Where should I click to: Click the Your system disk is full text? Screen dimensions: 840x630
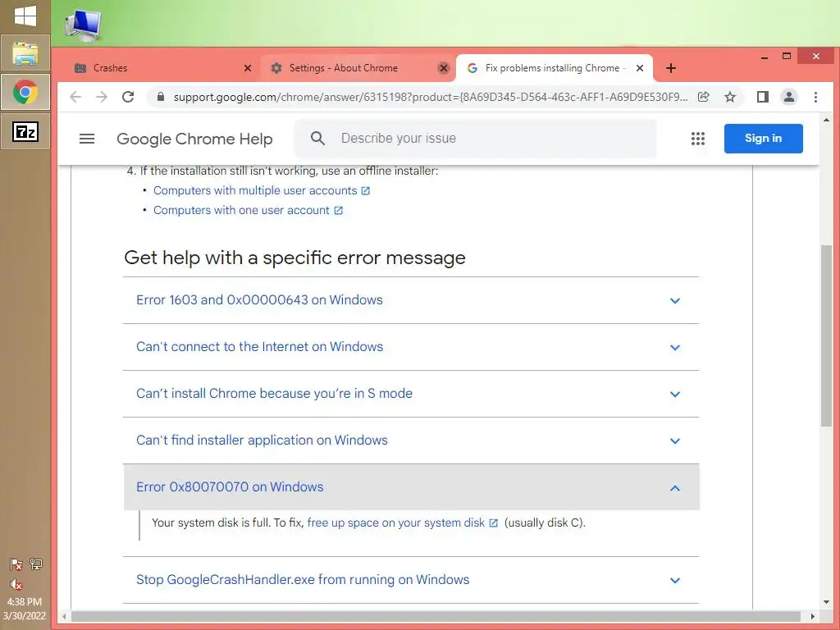pos(211,523)
